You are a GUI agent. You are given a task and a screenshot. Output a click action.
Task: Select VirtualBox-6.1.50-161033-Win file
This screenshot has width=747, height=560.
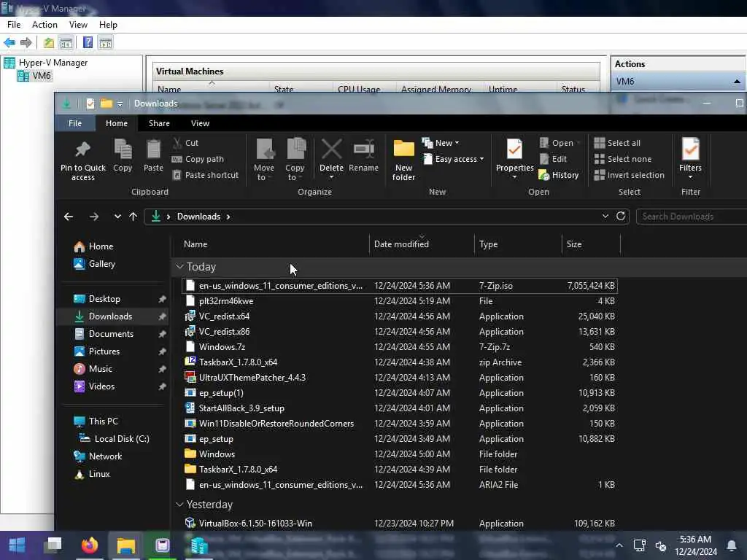(399, 524)
